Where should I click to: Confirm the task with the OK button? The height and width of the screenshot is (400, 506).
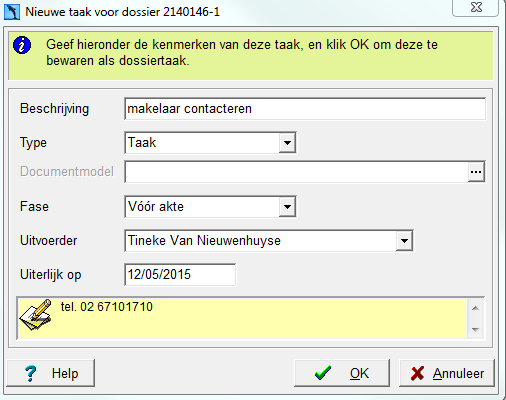coord(342,373)
